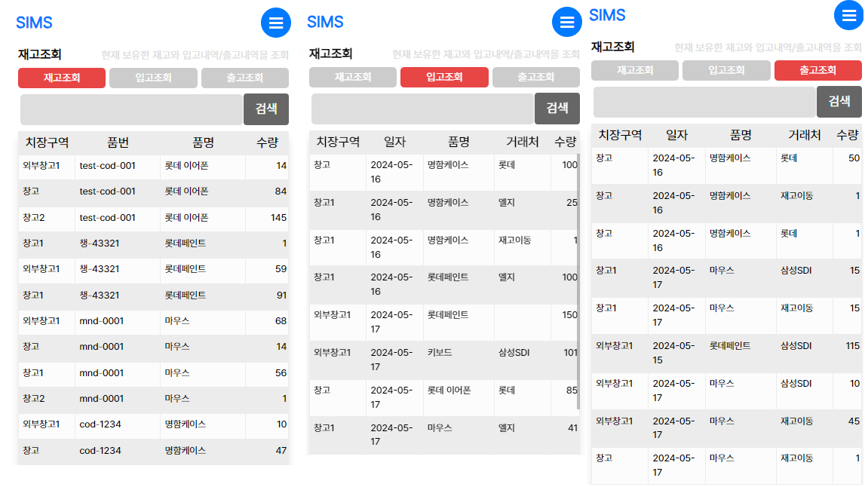Select right panel 마우스 삼성SDI row quantity 10
Viewport: 868px width, 487px height.
726,391
